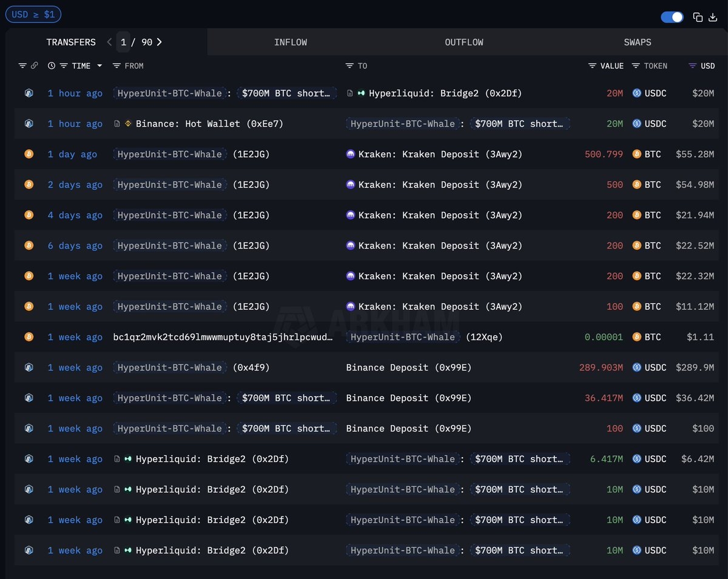This screenshot has width=728, height=579.
Task: Click the page number field showing 1
Action: pos(124,42)
